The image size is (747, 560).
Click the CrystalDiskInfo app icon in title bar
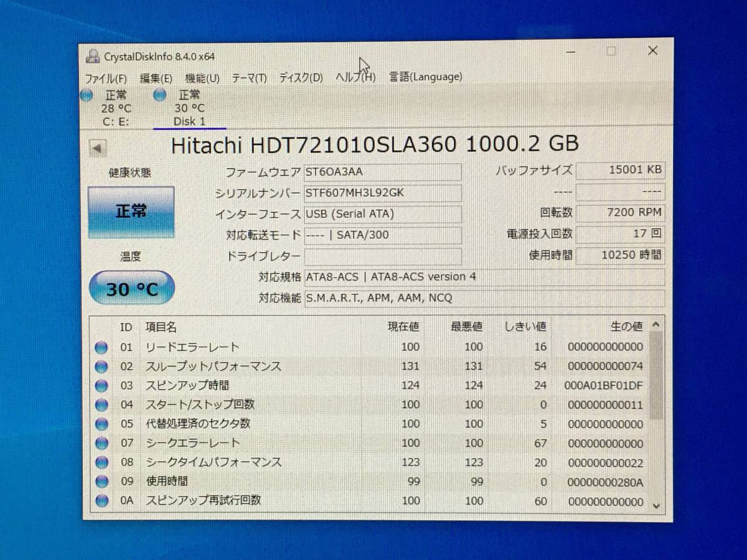click(x=93, y=56)
